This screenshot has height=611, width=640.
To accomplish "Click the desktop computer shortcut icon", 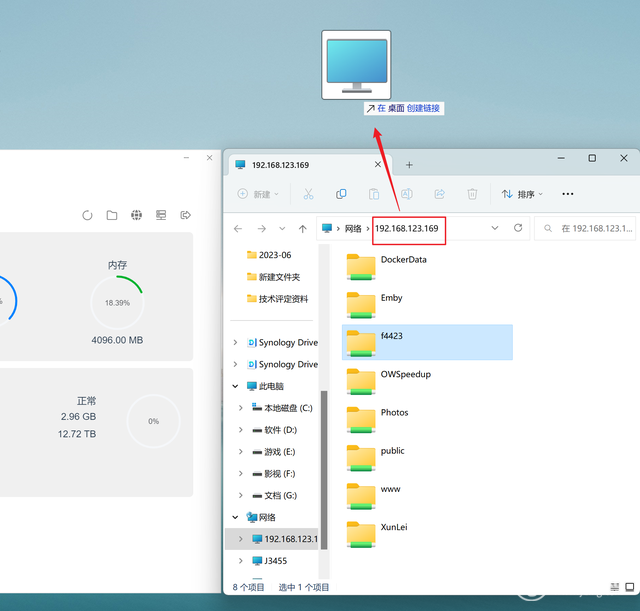I will click(x=356, y=65).
